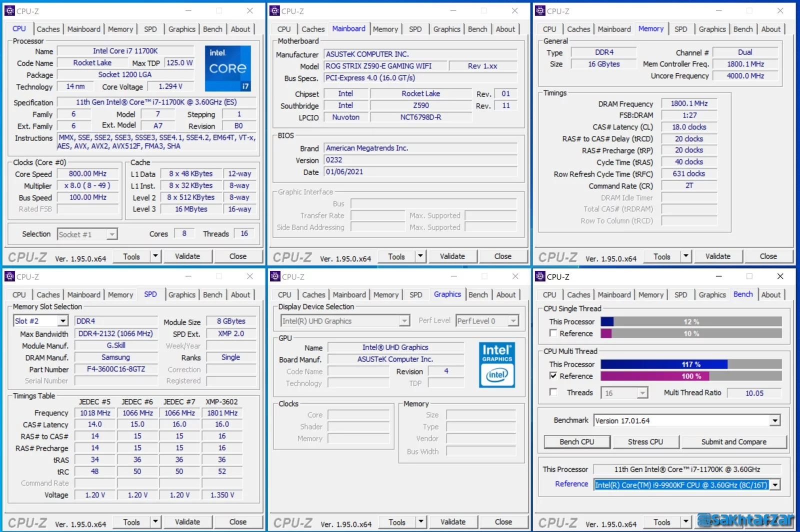Select the Graphics tab in the SPD window
The image size is (800, 532).
click(x=182, y=294)
